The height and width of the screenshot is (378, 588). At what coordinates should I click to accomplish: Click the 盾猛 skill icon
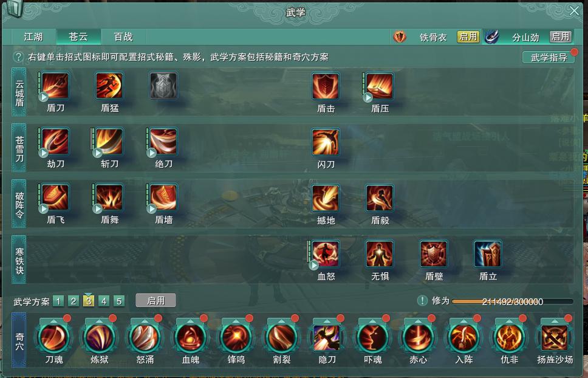109,86
